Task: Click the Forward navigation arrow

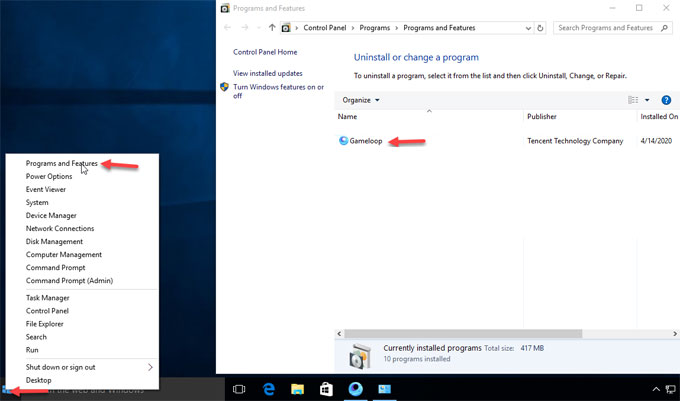Action: [x=245, y=28]
